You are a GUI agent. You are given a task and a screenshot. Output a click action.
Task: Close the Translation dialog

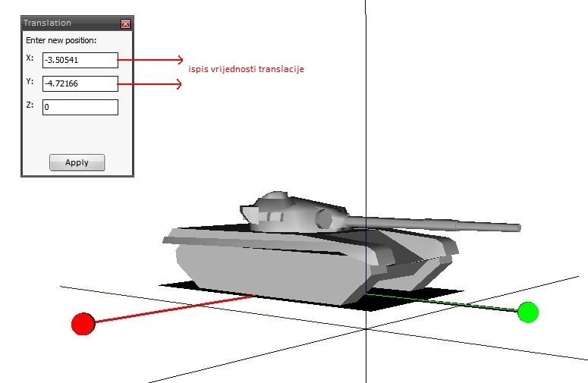click(x=125, y=24)
